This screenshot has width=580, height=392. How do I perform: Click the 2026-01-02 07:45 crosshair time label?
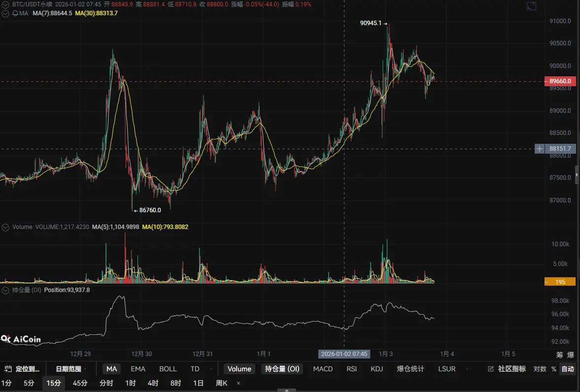(344, 354)
